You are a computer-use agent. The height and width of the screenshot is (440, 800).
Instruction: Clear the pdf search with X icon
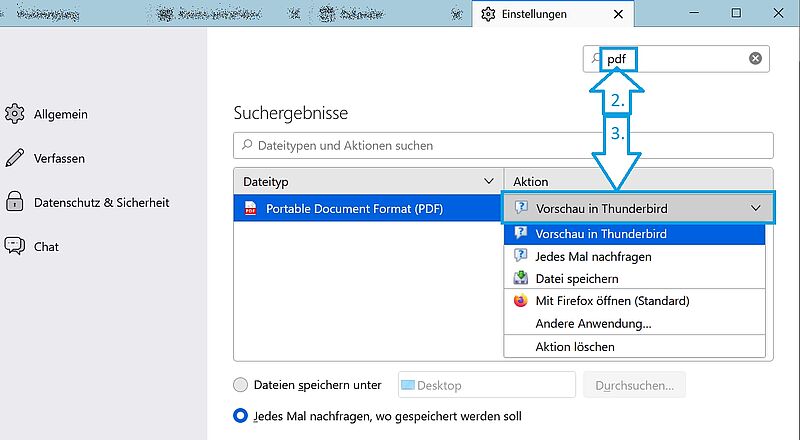755,59
